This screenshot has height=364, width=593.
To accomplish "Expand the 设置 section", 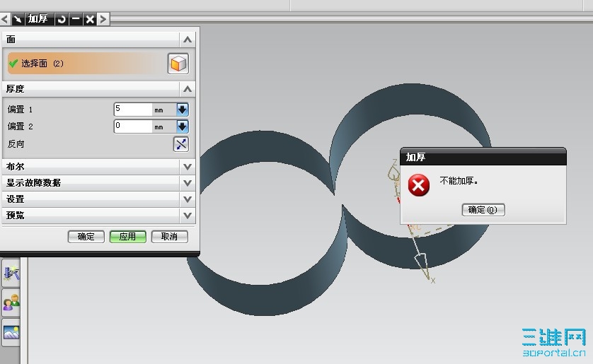I will point(188,199).
